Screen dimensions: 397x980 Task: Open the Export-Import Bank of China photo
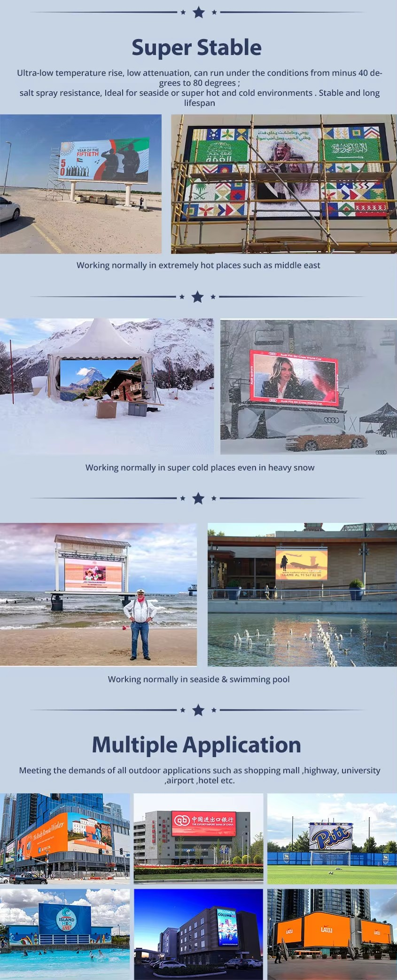click(x=198, y=838)
